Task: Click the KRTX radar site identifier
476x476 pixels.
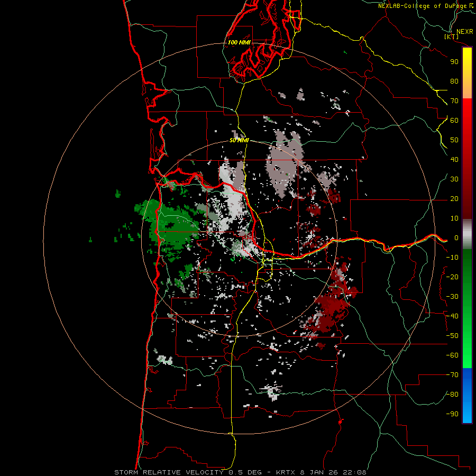Action: 286,472
